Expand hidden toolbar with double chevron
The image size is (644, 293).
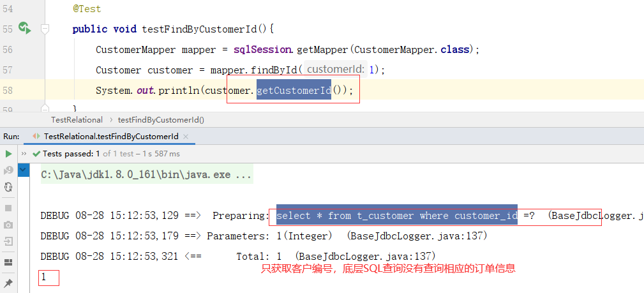24,154
